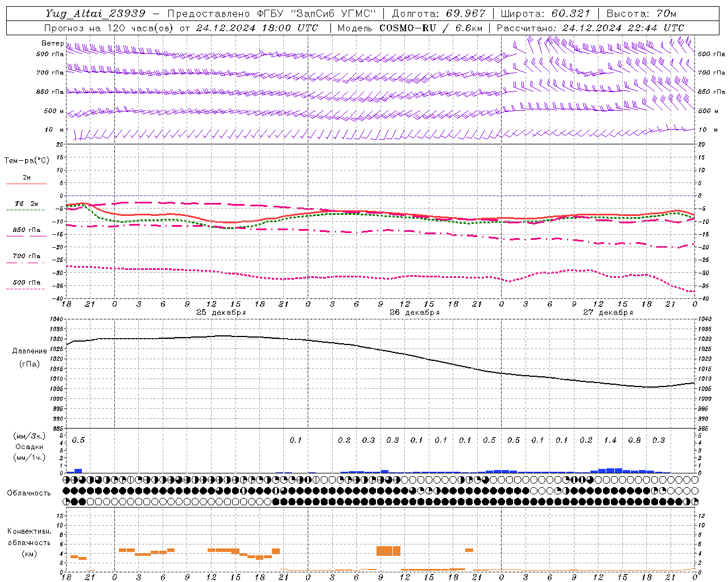
Task: Click the latitude value Широта: 60.321
Action: tap(545, 14)
